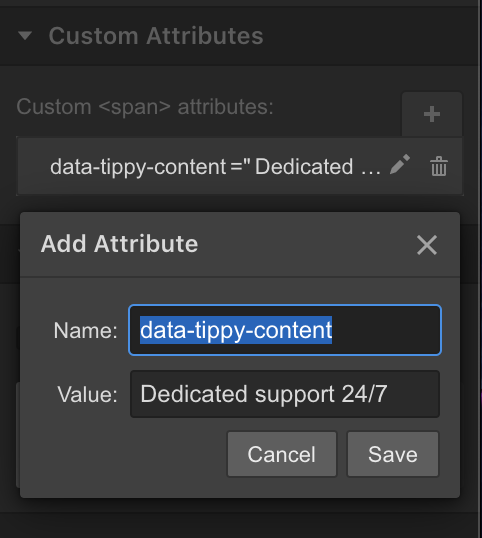Click the Name: field label
The width and height of the screenshot is (482, 538).
[85, 331]
